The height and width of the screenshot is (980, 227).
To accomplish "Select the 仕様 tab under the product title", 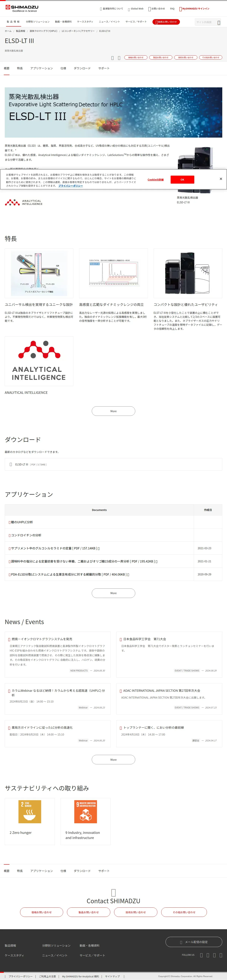I will [63, 68].
